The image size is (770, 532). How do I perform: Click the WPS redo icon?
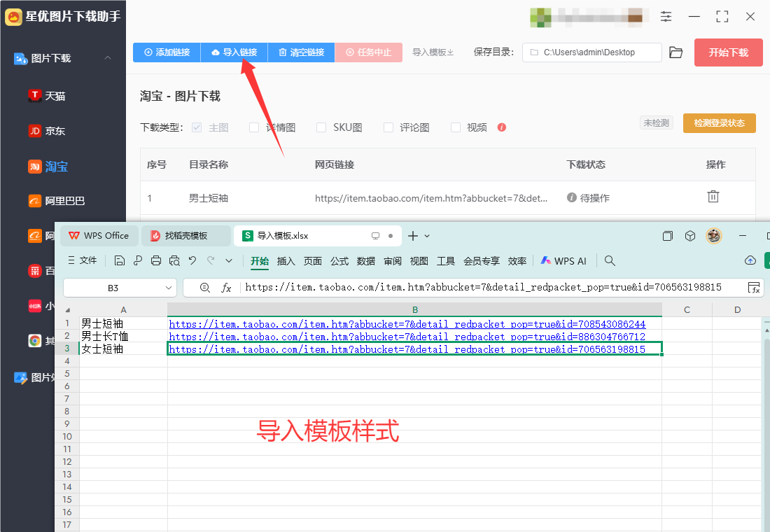coord(211,260)
